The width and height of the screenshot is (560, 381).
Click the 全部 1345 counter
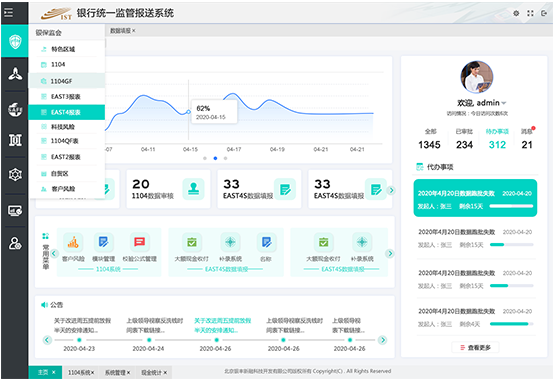tap(429, 139)
